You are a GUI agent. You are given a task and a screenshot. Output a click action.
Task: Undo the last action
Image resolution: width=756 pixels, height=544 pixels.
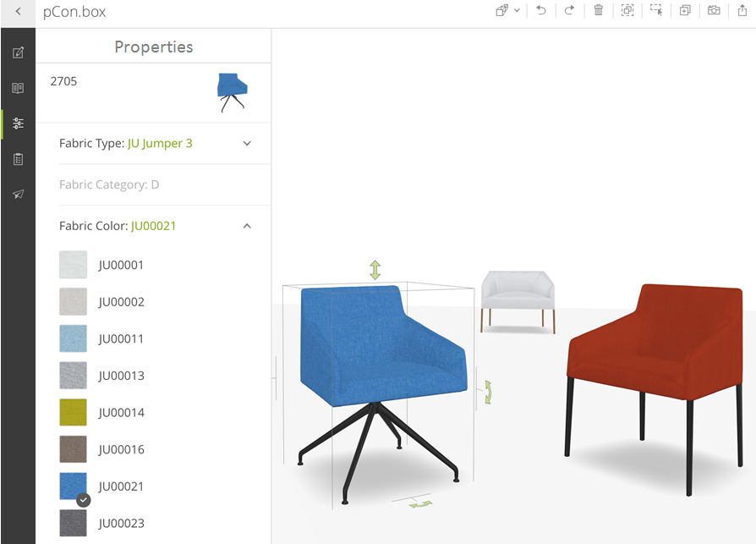pos(541,10)
